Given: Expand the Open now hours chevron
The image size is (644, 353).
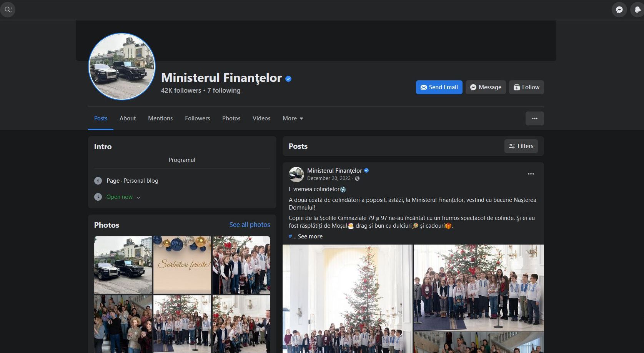Looking at the screenshot, I should [138, 197].
